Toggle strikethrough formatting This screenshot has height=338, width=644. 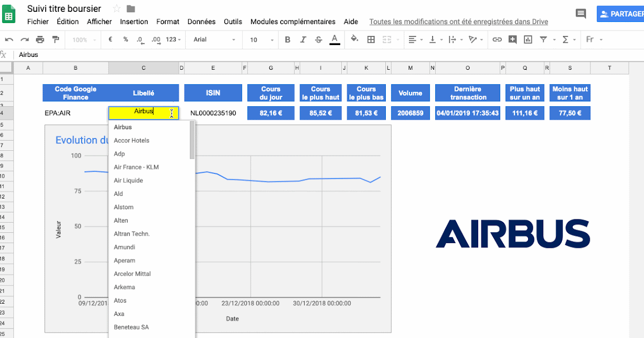coord(319,40)
